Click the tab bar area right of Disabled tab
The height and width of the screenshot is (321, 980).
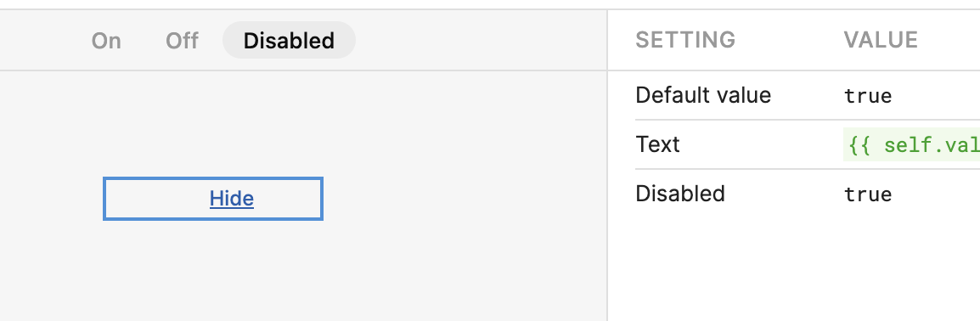(482, 41)
